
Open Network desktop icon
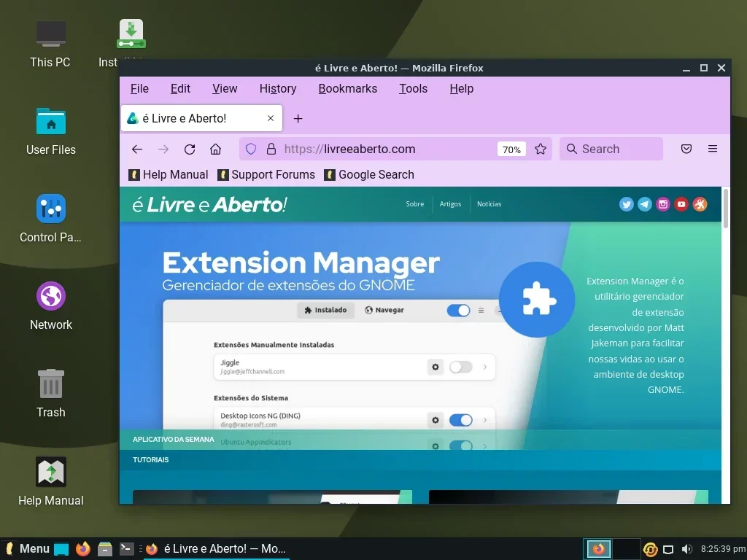pyautogui.click(x=51, y=307)
